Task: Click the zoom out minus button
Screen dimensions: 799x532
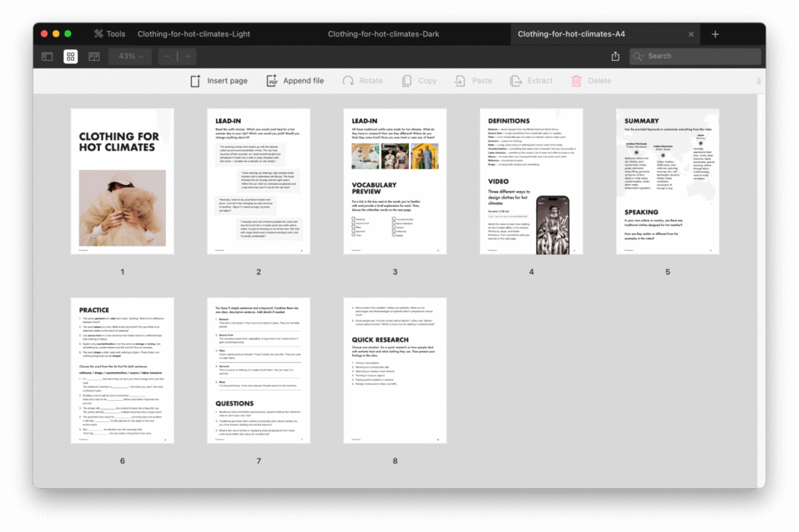Action: [169, 56]
